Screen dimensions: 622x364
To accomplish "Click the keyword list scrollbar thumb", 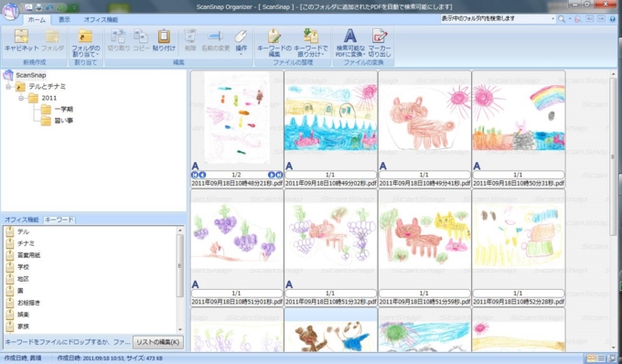I will (179, 265).
